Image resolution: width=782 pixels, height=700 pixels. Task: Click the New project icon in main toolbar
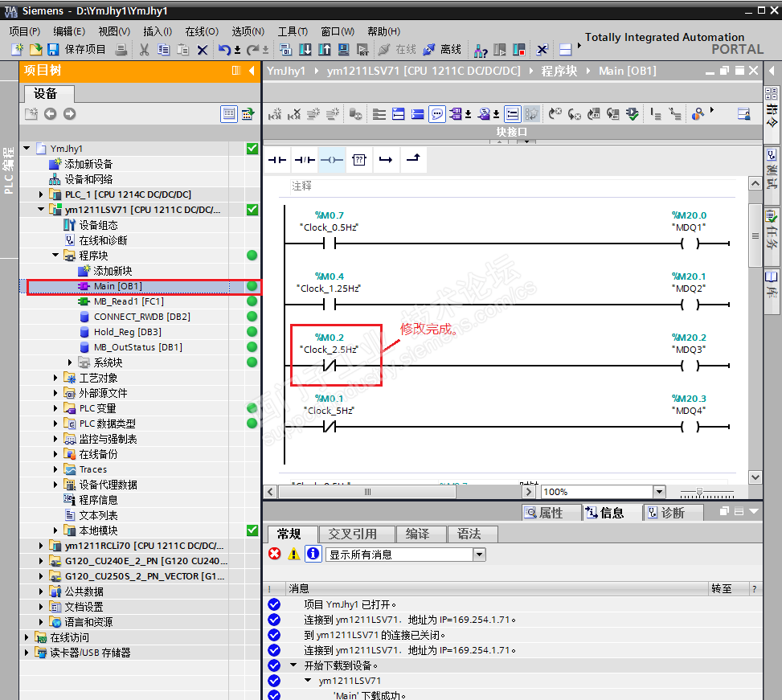18,49
